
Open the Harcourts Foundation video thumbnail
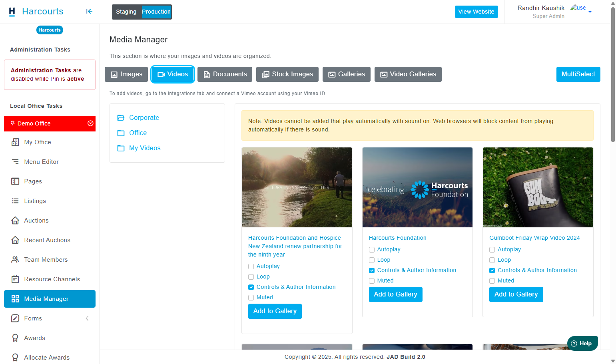[417, 187]
